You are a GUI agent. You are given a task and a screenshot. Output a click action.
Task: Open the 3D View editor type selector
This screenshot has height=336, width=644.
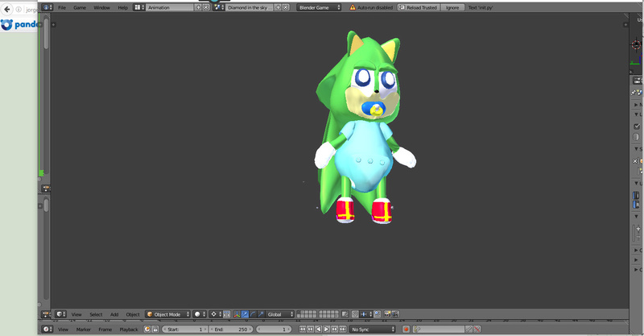click(x=60, y=314)
